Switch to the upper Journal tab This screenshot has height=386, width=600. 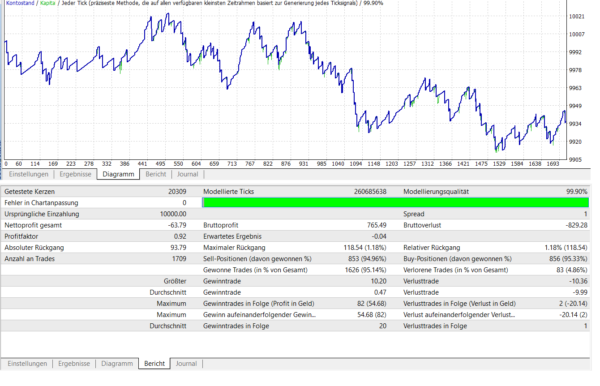[188, 174]
